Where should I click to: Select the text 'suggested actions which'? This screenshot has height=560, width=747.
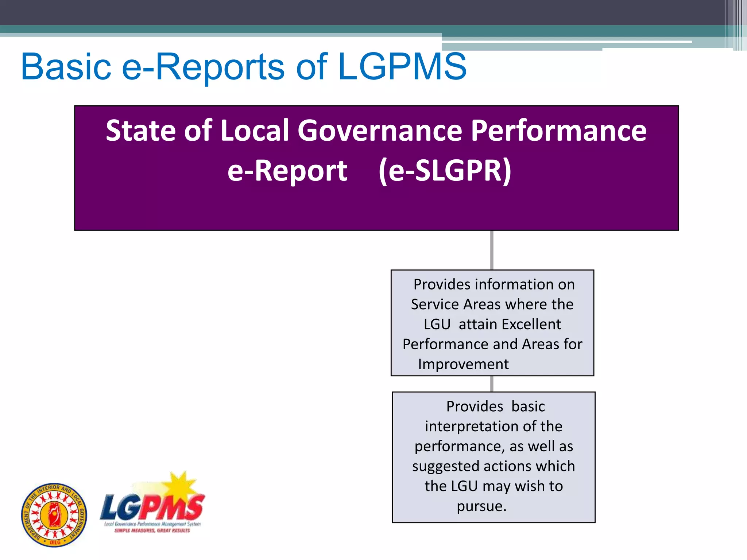pyautogui.click(x=494, y=467)
